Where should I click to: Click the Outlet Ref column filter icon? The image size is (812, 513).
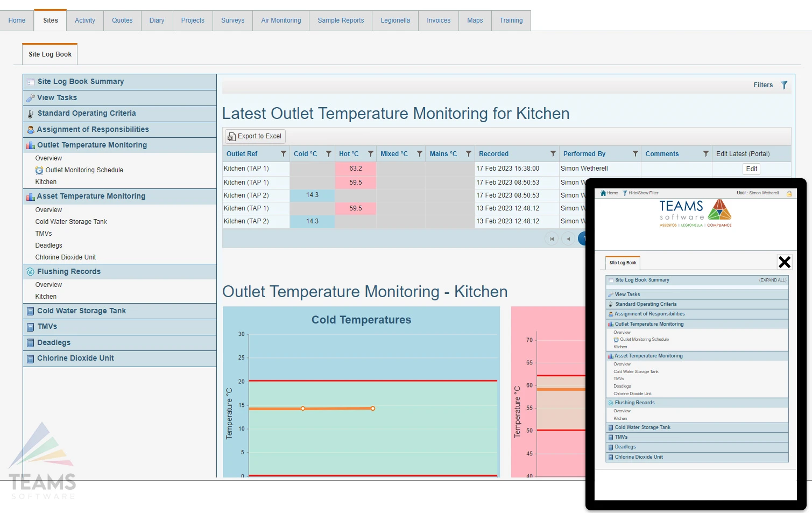point(283,154)
